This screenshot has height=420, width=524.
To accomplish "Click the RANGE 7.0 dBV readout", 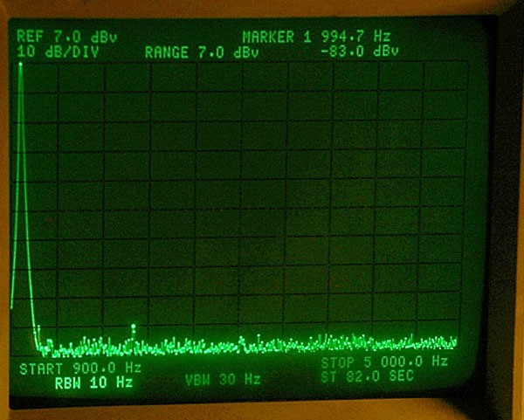I will click(x=202, y=52).
